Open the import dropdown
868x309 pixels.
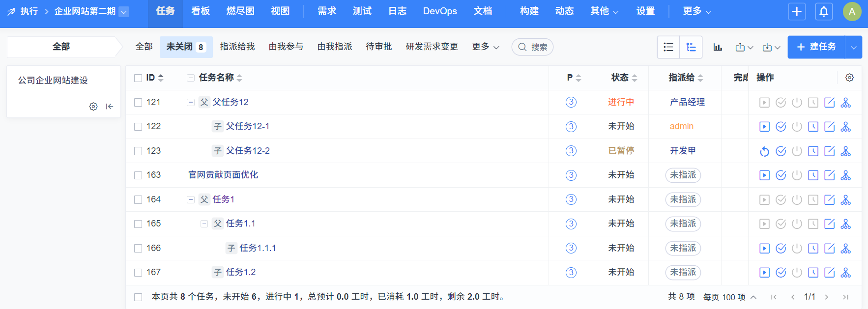pos(771,47)
